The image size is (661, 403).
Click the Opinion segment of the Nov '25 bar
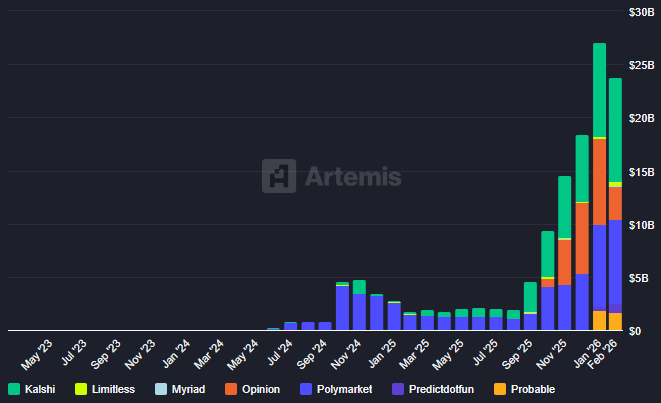(565, 263)
